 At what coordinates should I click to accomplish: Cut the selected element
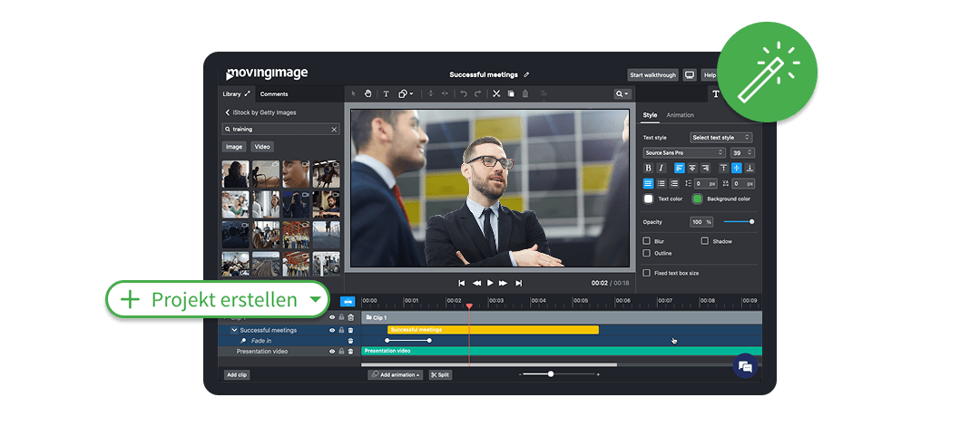496,93
